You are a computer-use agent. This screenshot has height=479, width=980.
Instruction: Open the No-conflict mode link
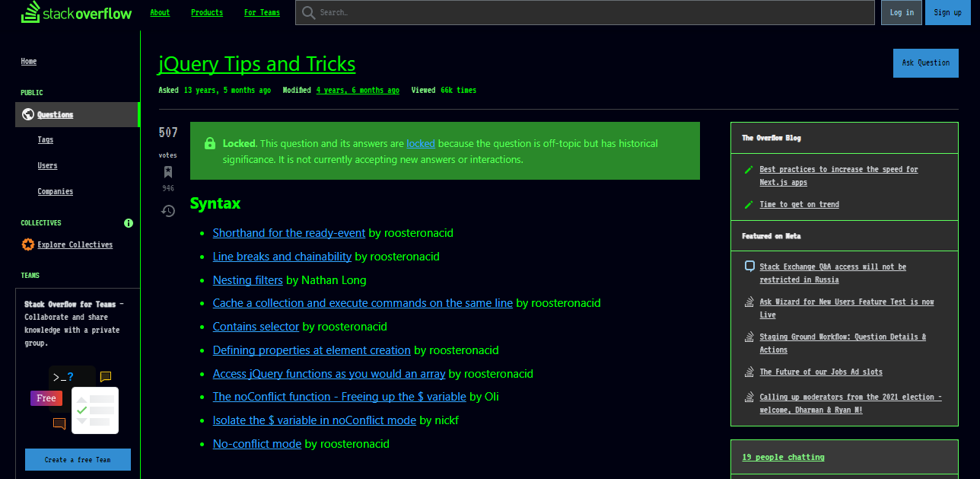pyautogui.click(x=257, y=444)
